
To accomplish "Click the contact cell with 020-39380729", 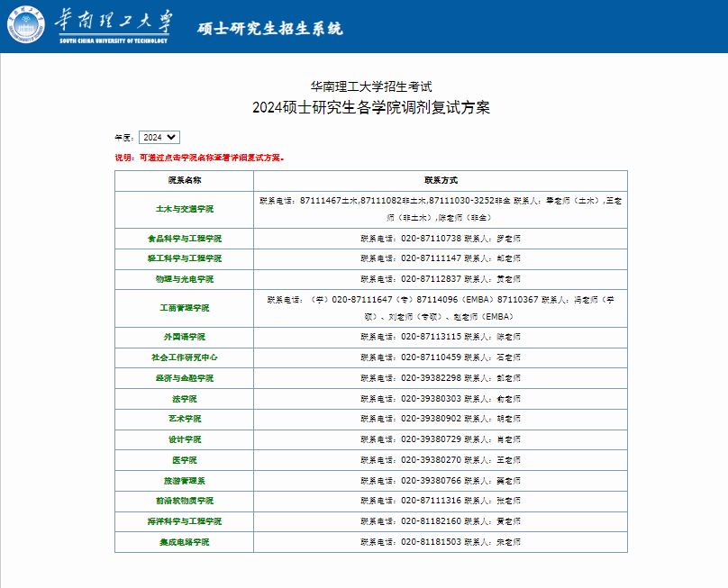I will 441,439.
